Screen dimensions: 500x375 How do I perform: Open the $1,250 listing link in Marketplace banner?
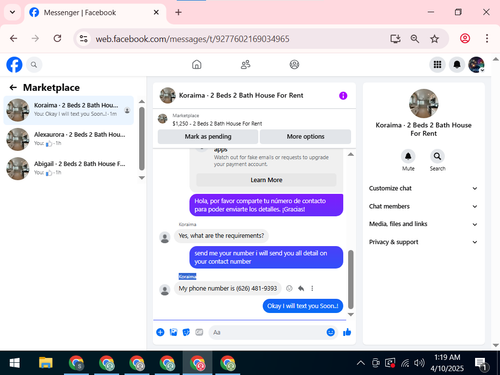(x=217, y=124)
